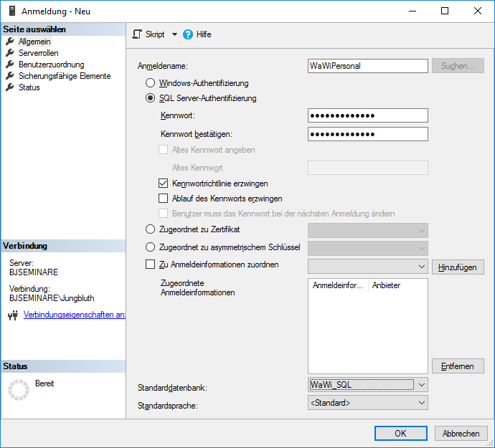Click the wrench icon beside Sicherungsfähige Elemente
Screen dimensions: 495x448
point(10,76)
